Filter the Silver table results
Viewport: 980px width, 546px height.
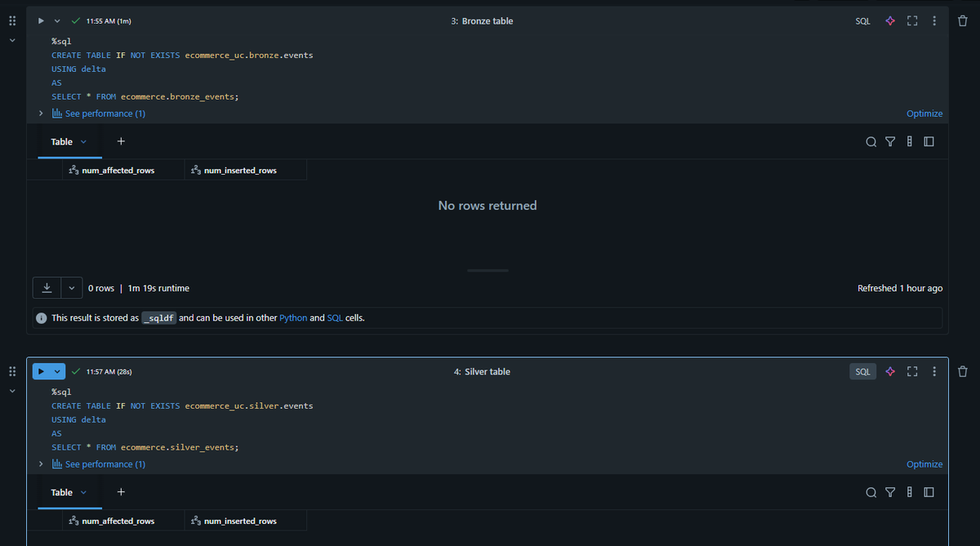coord(890,493)
